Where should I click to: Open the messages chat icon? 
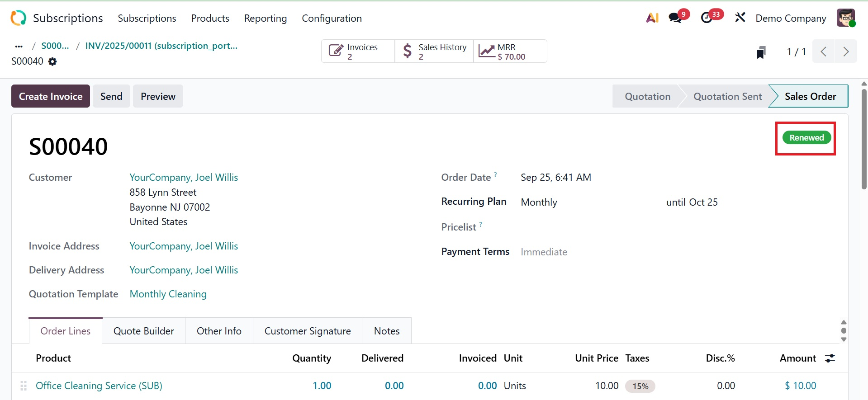[675, 18]
